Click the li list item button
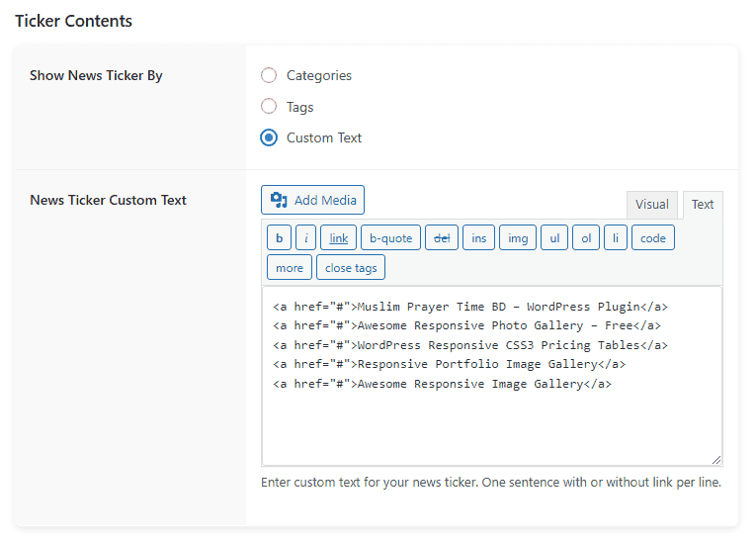756x542 pixels. point(616,237)
